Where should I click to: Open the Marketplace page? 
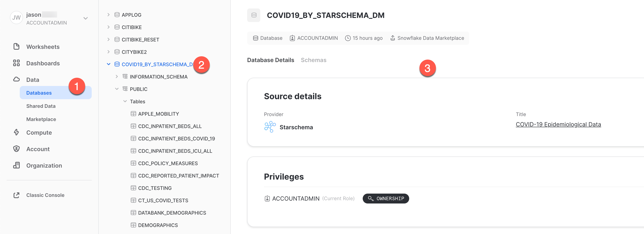point(41,119)
